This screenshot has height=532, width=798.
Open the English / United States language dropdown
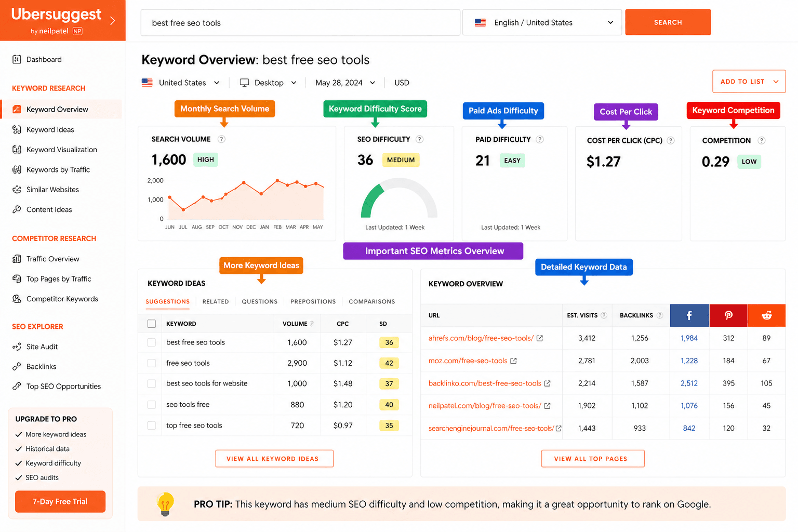[542, 22]
